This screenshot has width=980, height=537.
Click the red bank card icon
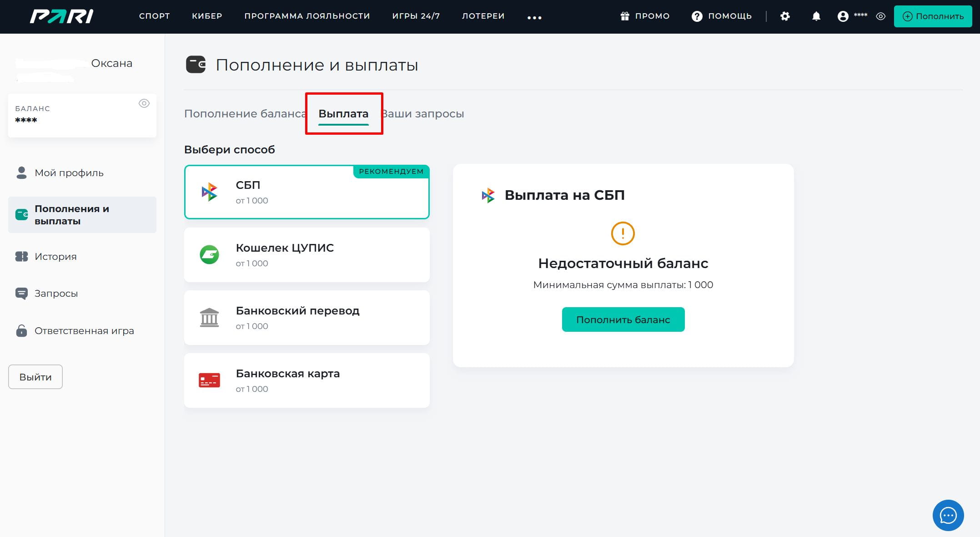(x=209, y=380)
